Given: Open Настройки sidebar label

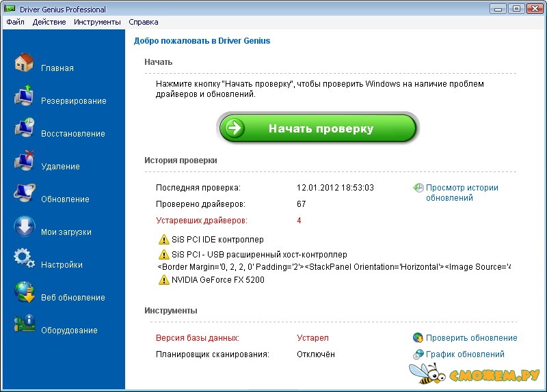Looking at the screenshot, I should 62,264.
